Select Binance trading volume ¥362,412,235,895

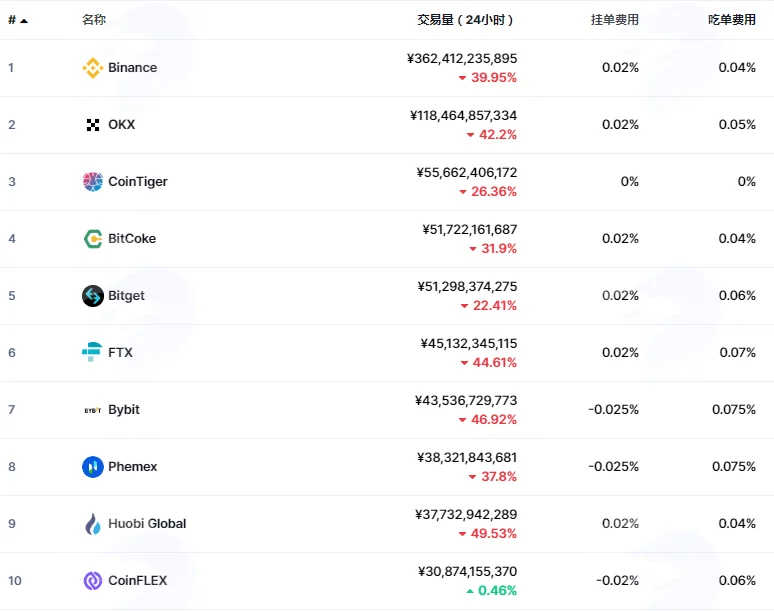pos(462,59)
